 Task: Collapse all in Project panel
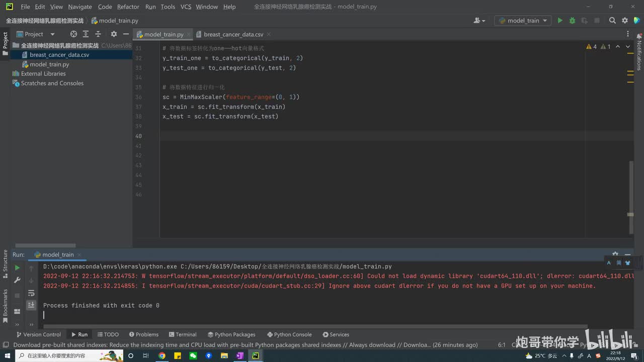point(98,34)
